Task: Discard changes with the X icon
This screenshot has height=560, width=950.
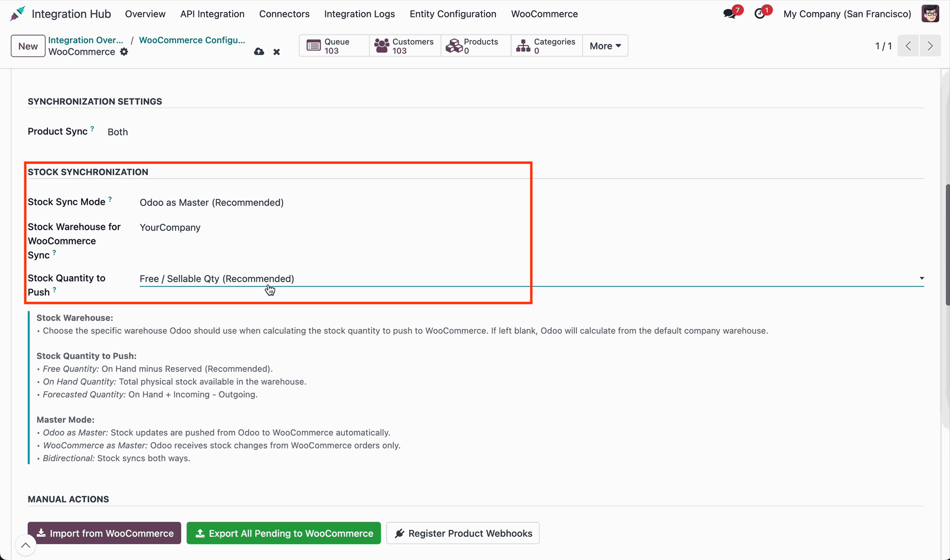Action: [277, 52]
